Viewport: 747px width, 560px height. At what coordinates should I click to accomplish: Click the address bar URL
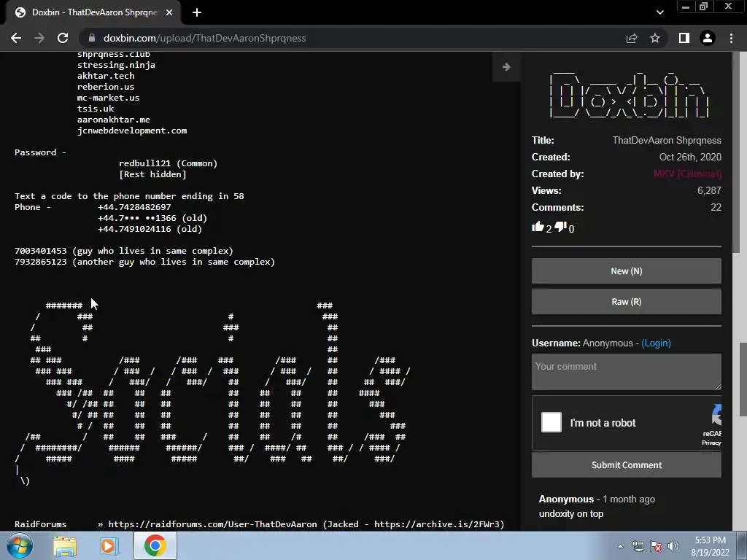(204, 38)
